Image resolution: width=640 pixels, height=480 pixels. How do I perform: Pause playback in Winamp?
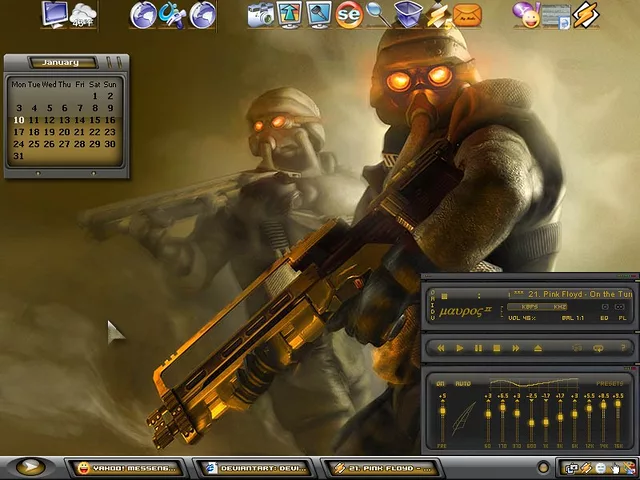478,348
